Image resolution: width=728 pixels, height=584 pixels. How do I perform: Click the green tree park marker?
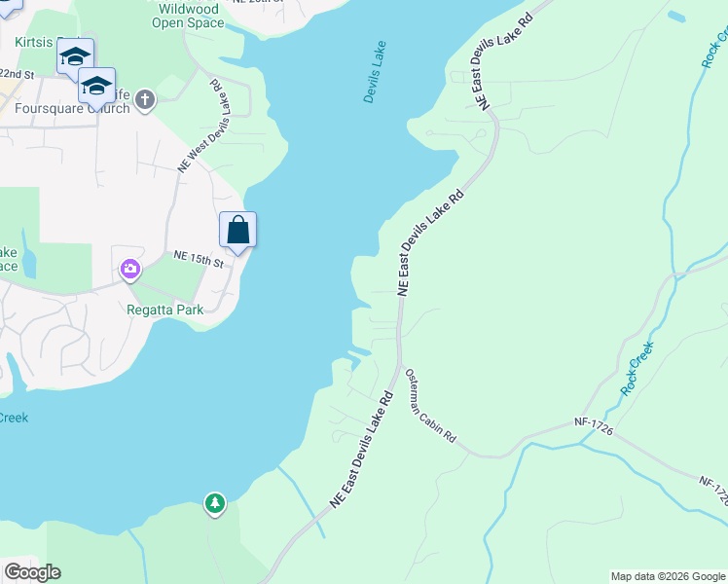(215, 504)
